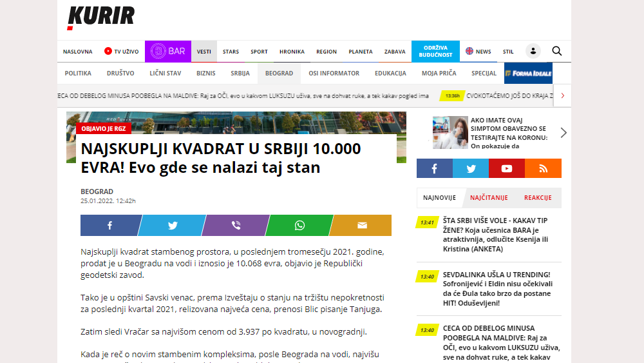Open the Stil section
644x363 pixels.
(x=508, y=52)
